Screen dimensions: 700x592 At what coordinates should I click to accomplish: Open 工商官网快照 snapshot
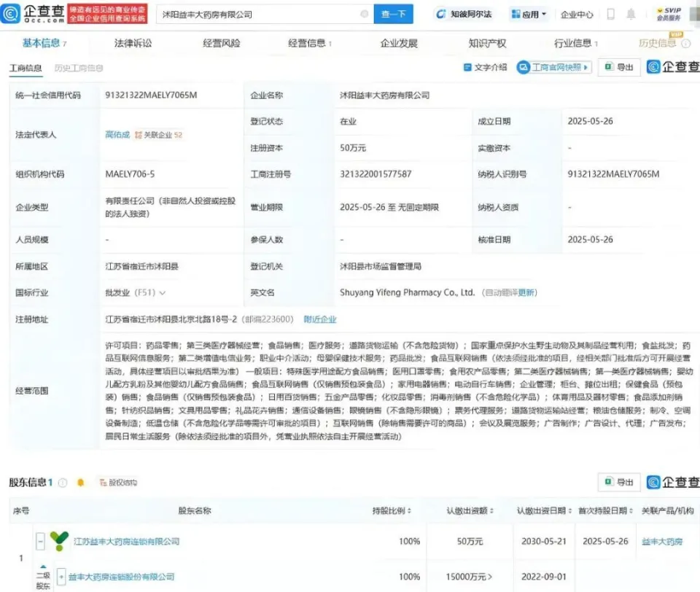pos(554,67)
